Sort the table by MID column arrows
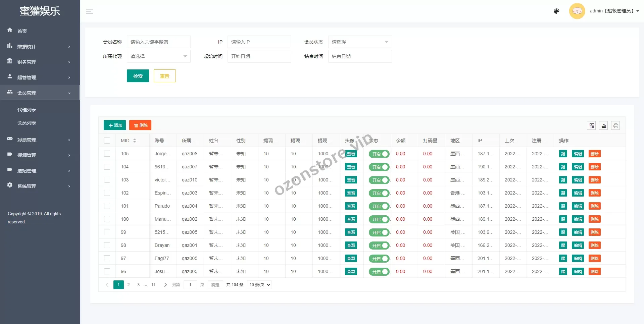 click(135, 141)
